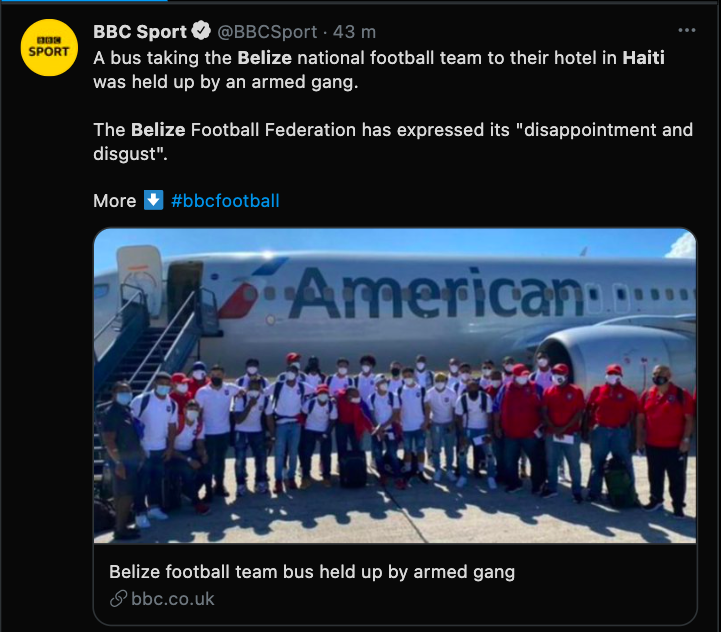Click 'was held up by an armed gang' text
Screen dimensions: 721x632
225,82
